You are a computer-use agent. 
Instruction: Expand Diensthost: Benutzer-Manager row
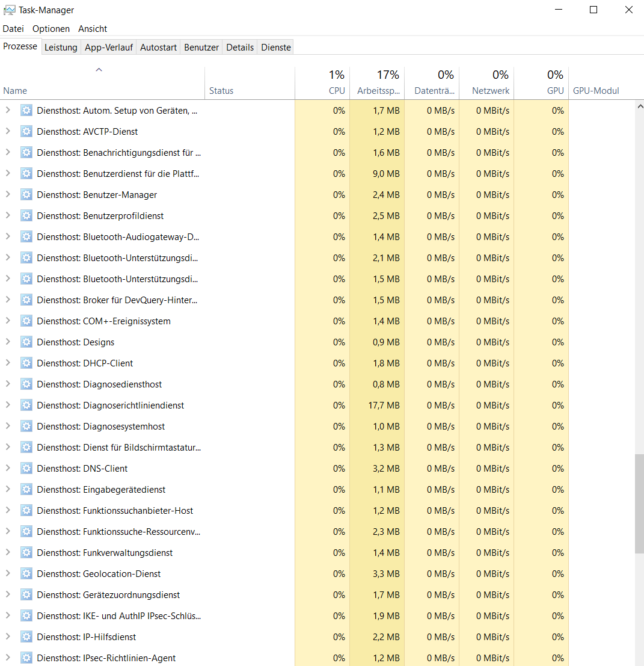pyautogui.click(x=8, y=194)
